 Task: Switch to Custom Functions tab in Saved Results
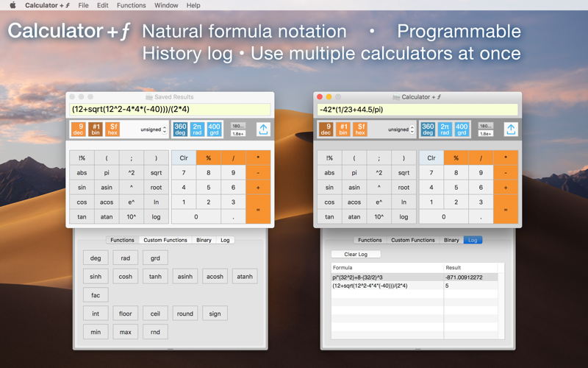(165, 240)
